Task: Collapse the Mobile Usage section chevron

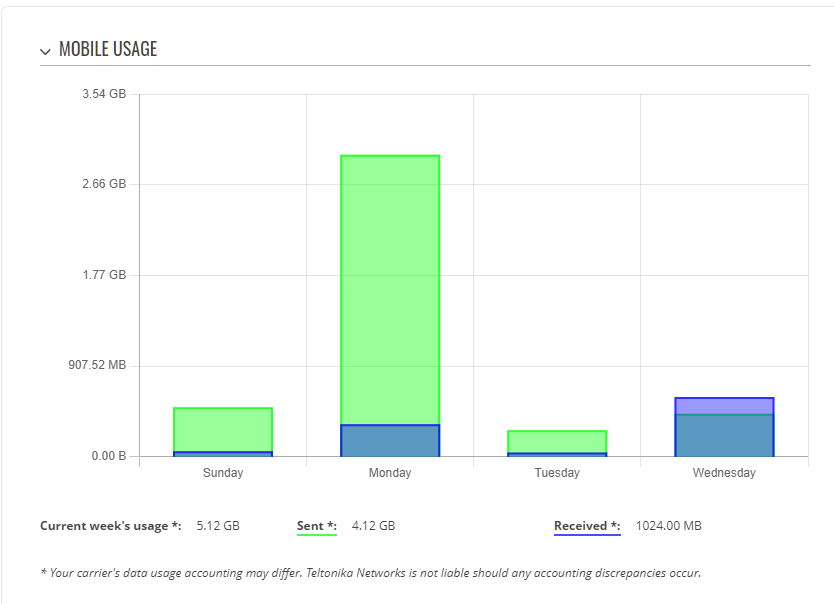Action: pos(45,51)
